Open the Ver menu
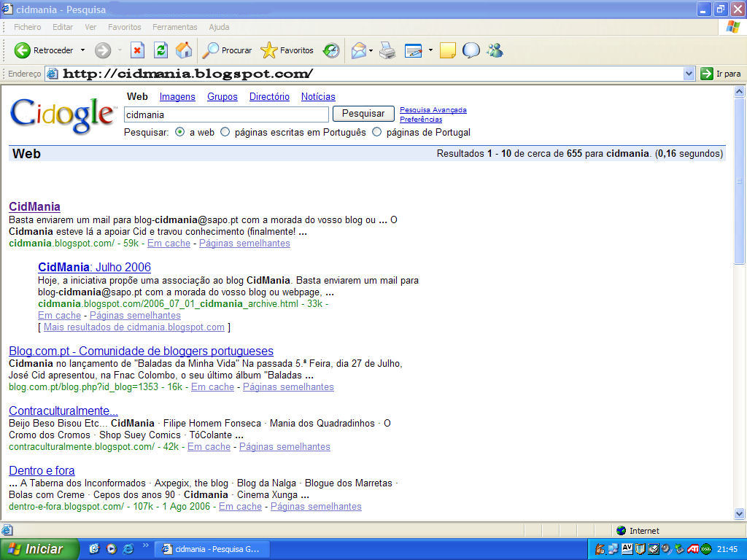The width and height of the screenshot is (747, 560). 90,27
